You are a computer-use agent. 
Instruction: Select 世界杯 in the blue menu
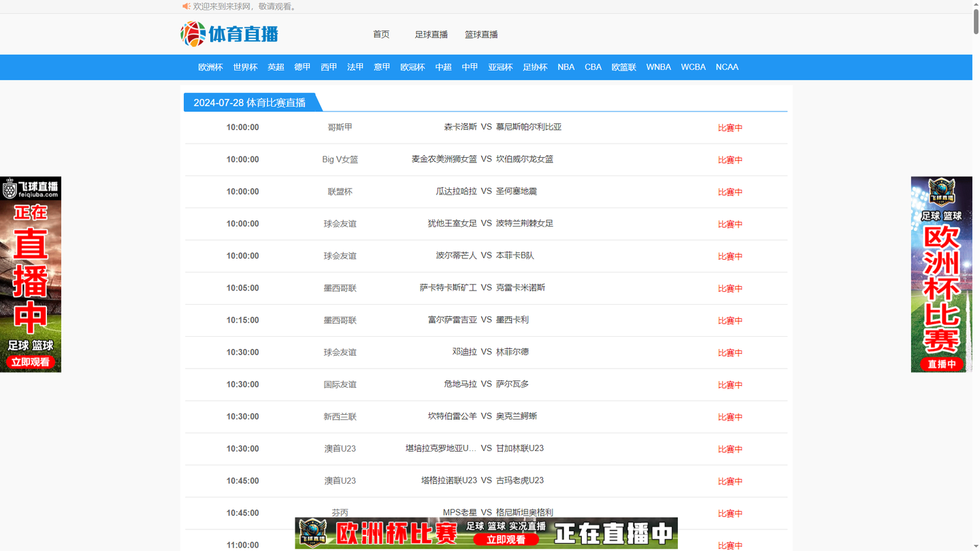coord(245,67)
